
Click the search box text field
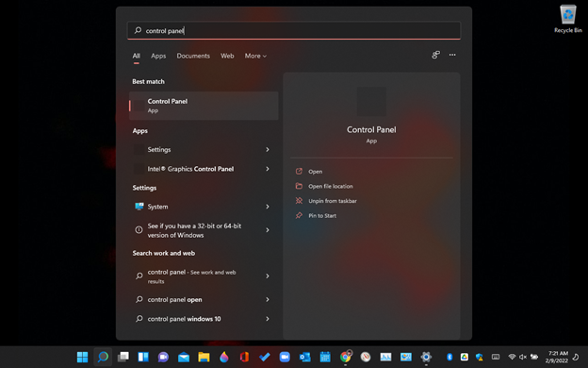click(294, 30)
